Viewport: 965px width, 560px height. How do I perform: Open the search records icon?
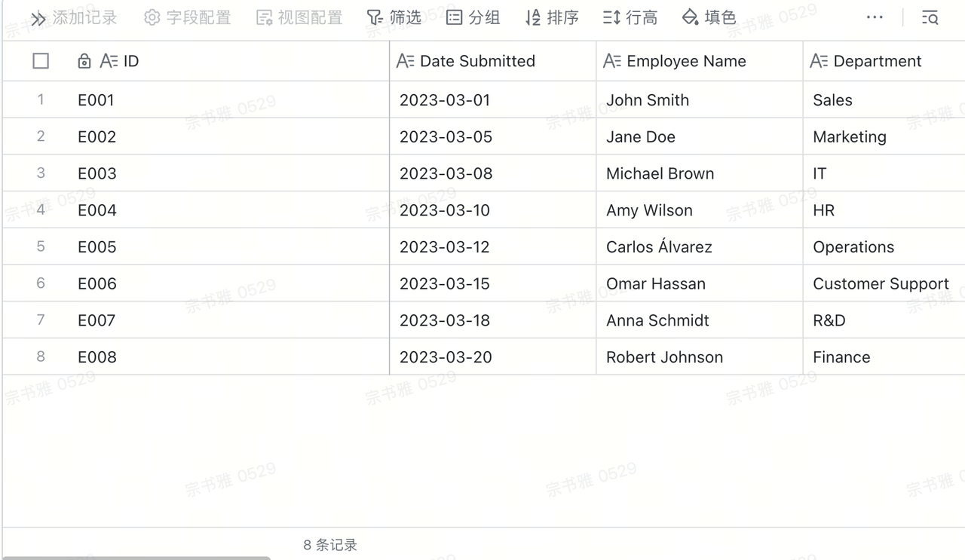(930, 17)
